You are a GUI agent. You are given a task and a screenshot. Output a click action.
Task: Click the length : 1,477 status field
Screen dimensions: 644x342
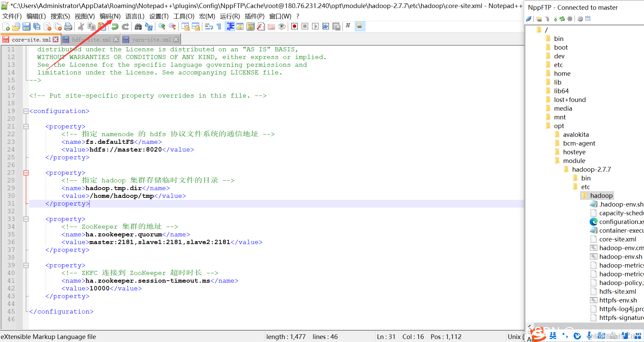coord(286,337)
